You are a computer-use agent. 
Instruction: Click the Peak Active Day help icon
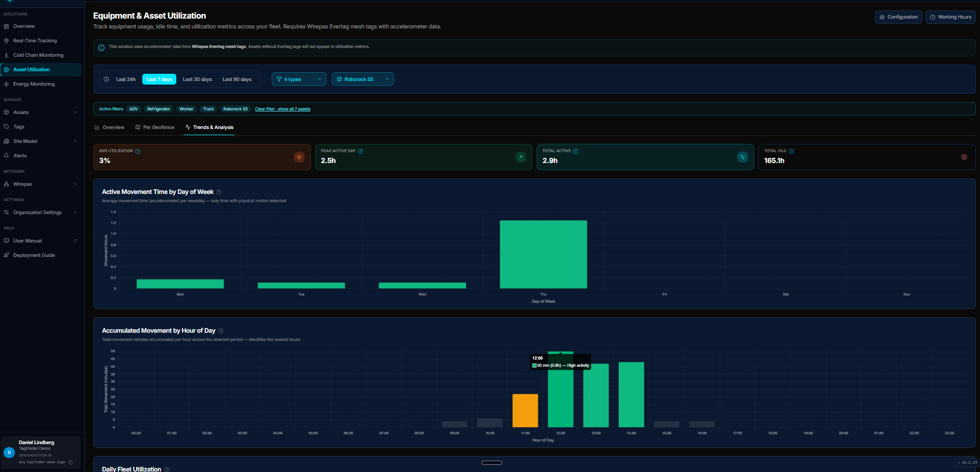point(360,151)
